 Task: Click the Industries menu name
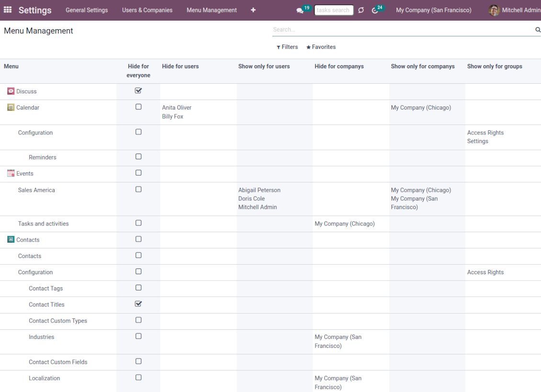pos(41,337)
